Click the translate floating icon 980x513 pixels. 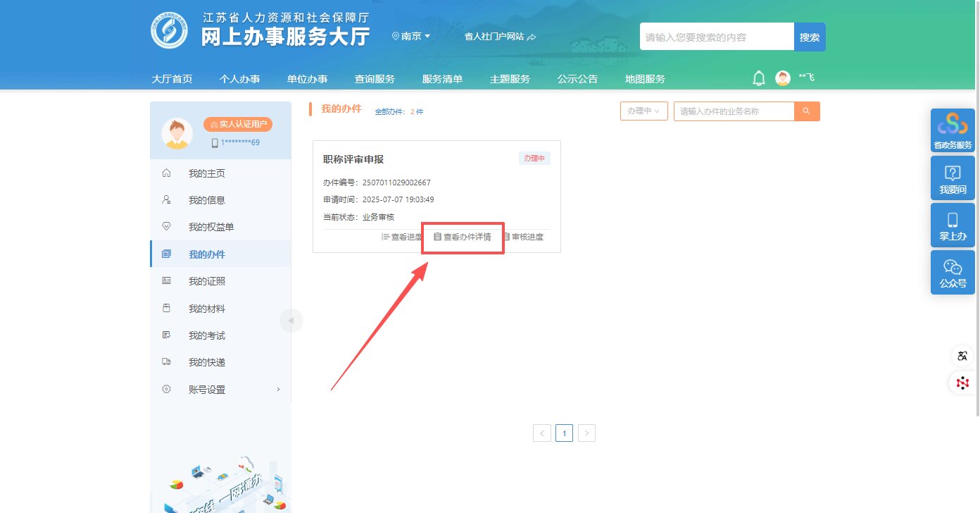click(962, 356)
